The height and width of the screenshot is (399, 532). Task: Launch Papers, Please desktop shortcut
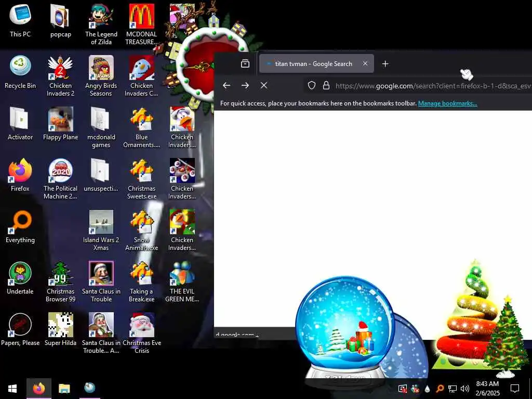click(x=20, y=330)
